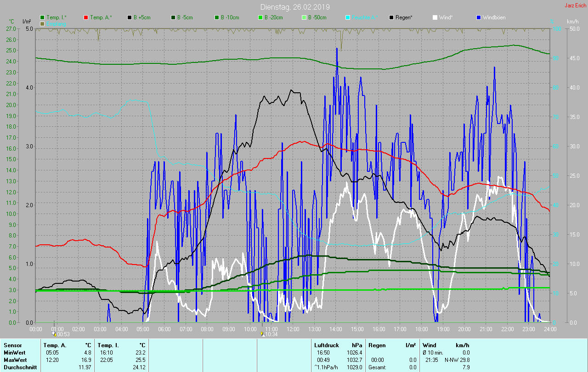
Task: Click the '18:00' label on the time axis
Action: 421,329
